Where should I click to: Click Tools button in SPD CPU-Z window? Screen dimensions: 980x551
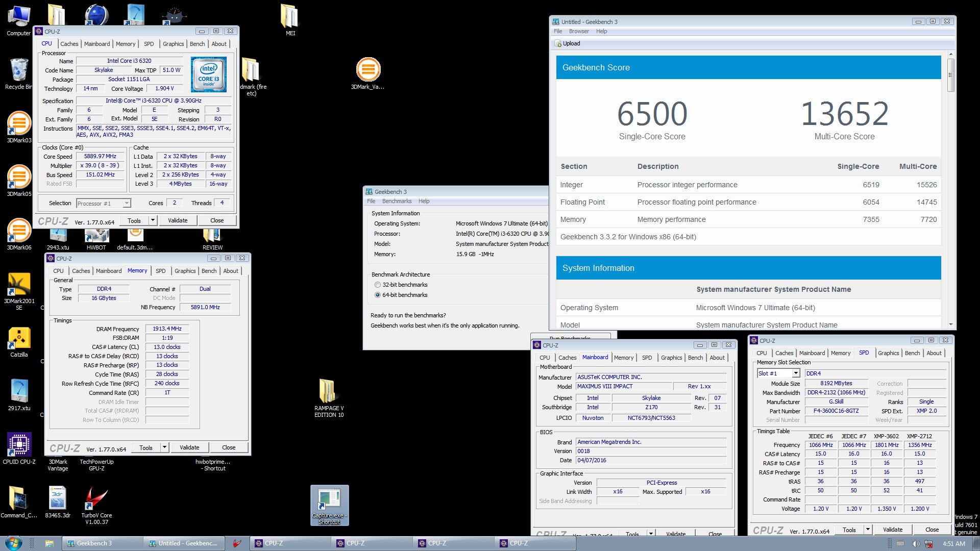[849, 530]
